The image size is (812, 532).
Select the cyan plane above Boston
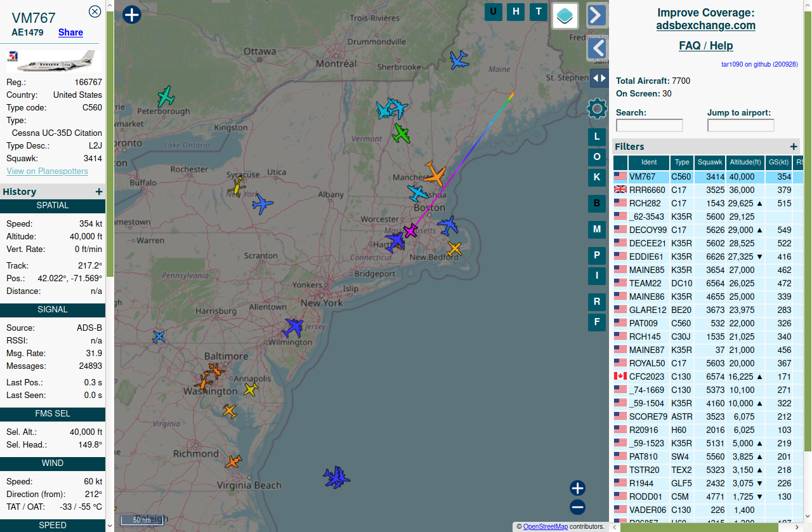pos(418,192)
